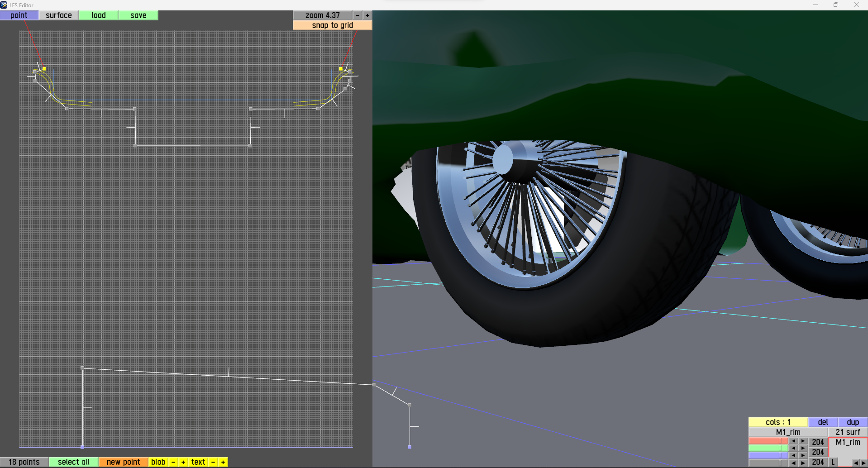This screenshot has height=468, width=868.
Task: Switch to point editing mode
Action: (x=19, y=15)
